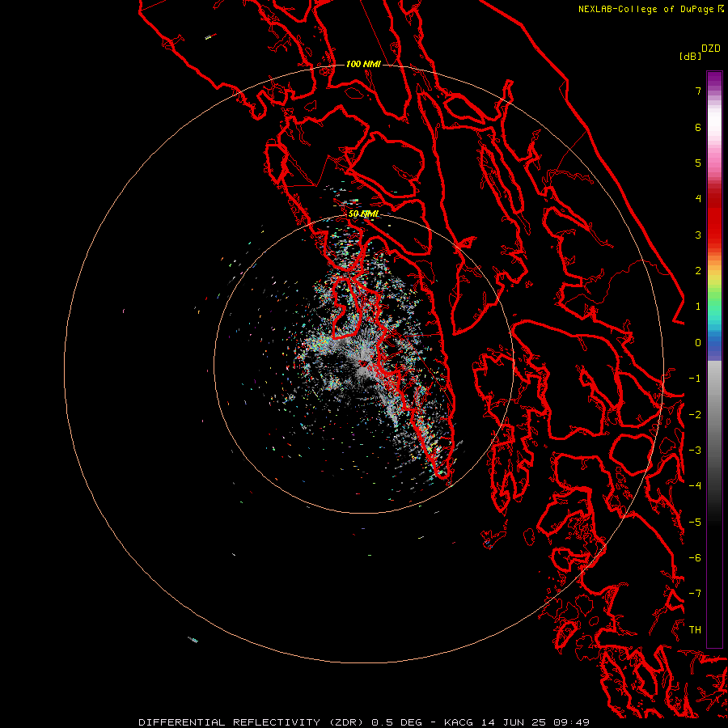Select the -6 dB scale value
Screen dimensions: 728x728
[695, 558]
